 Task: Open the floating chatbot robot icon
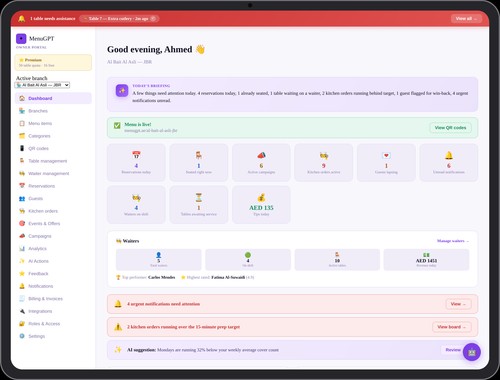click(x=472, y=352)
